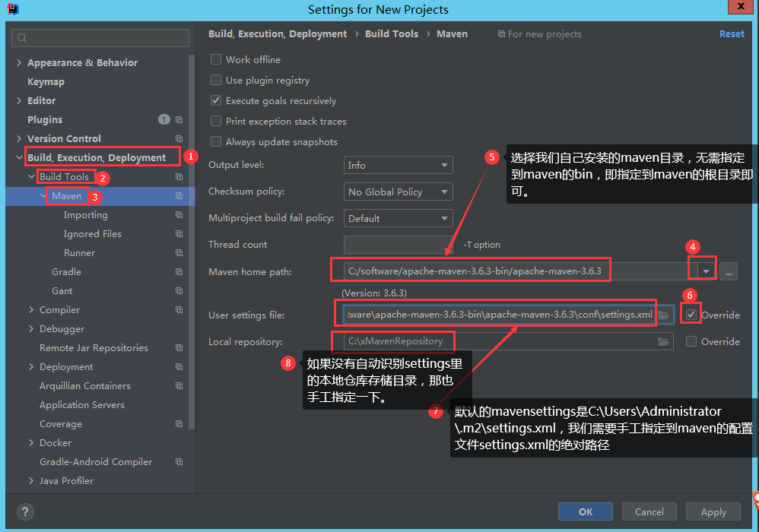Collapse the Build Tools node

(31, 176)
